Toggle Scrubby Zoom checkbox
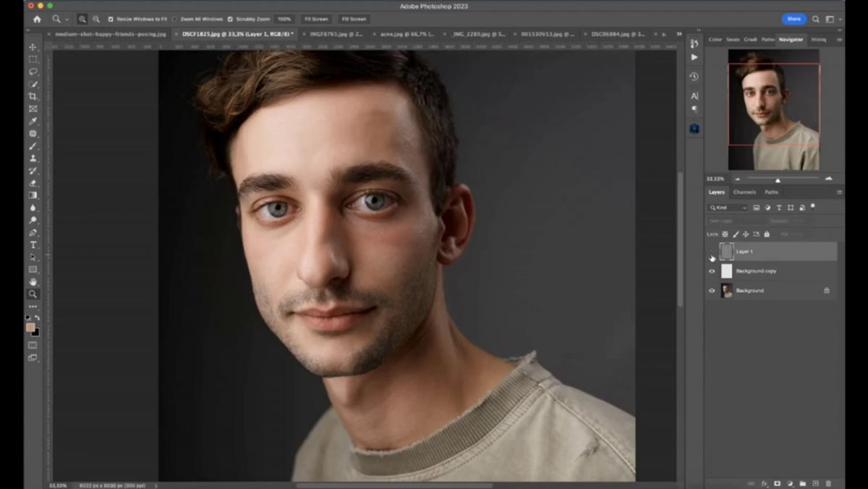 (x=230, y=19)
